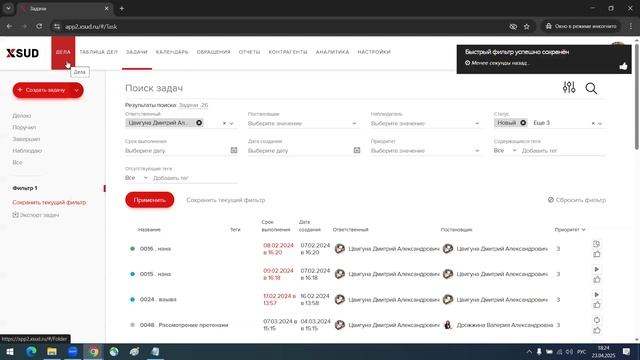Open the ОТЧЕТЫ tab
This screenshot has width=640, height=360.
click(x=249, y=52)
